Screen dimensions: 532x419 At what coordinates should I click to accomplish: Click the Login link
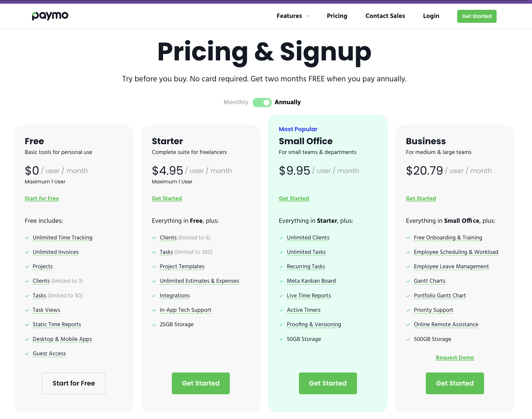(x=431, y=16)
